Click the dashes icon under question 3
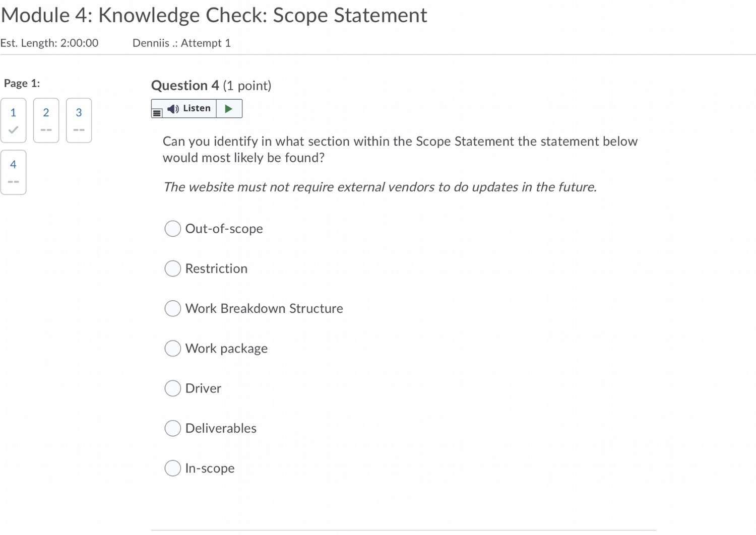756x535 pixels. (79, 129)
